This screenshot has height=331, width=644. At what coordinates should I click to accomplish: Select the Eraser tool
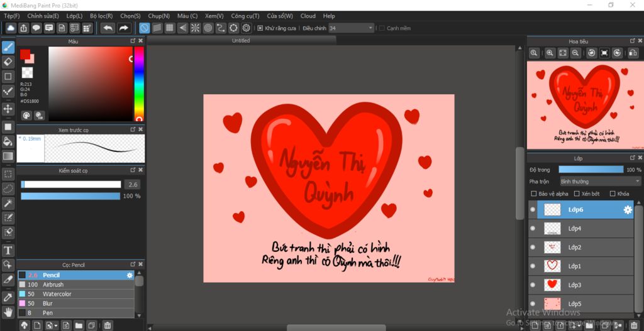(8, 62)
